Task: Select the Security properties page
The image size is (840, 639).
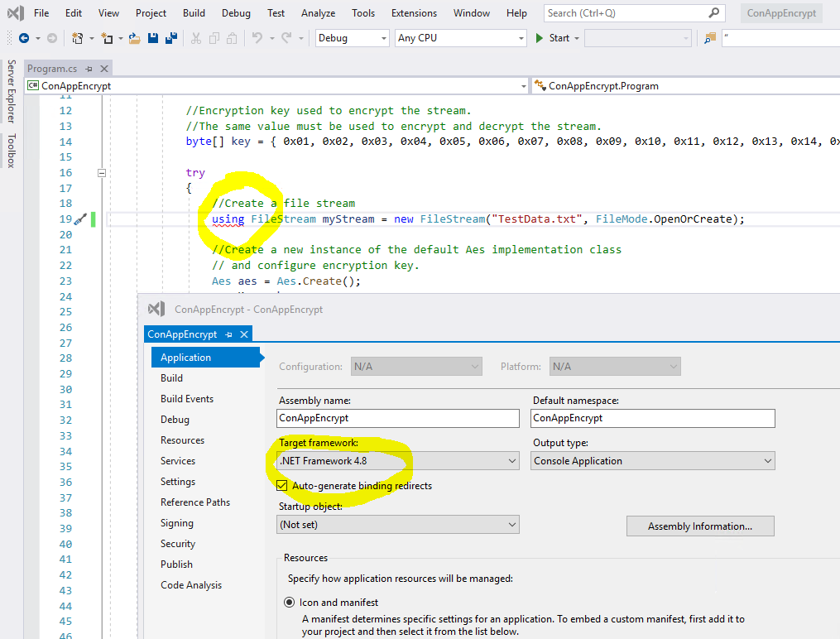Action: [178, 544]
